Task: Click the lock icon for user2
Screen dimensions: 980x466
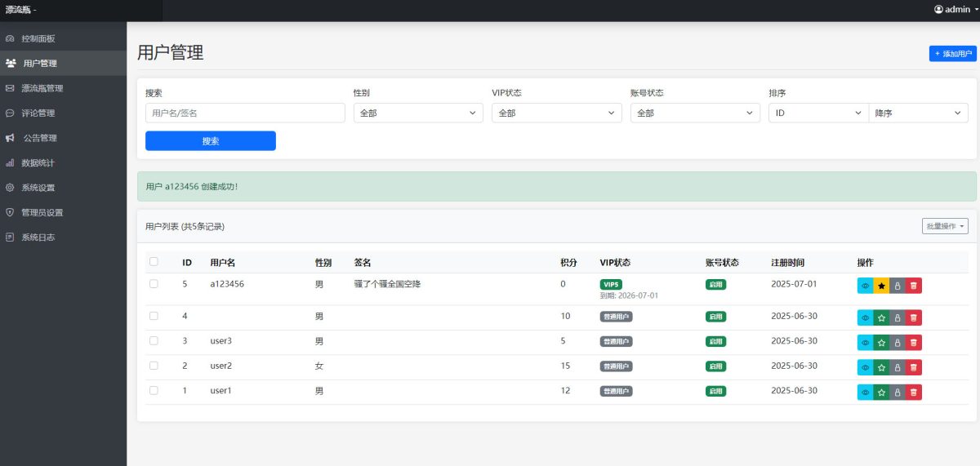Action: click(x=898, y=367)
